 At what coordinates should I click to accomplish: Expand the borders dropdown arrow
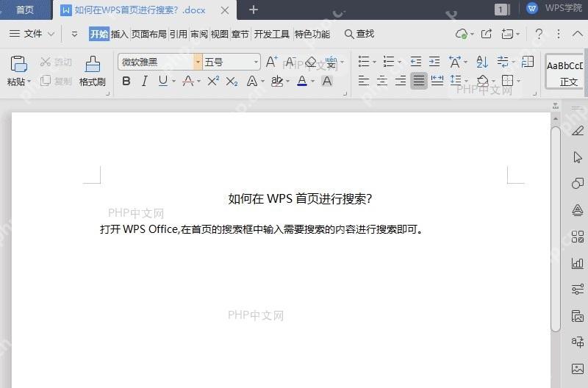coord(519,82)
